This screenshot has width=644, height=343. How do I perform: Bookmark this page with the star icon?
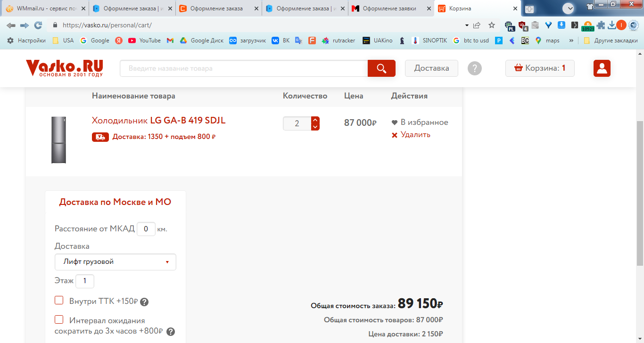(492, 25)
